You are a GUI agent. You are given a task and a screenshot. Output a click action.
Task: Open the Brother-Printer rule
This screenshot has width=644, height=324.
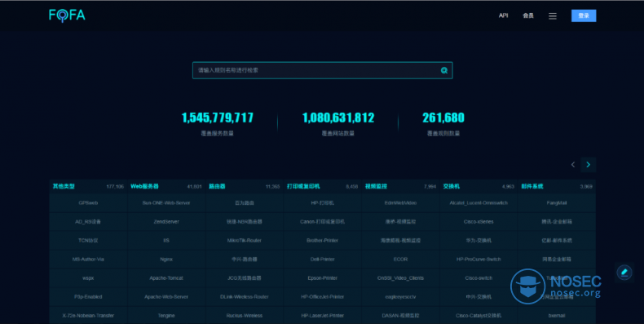click(323, 241)
